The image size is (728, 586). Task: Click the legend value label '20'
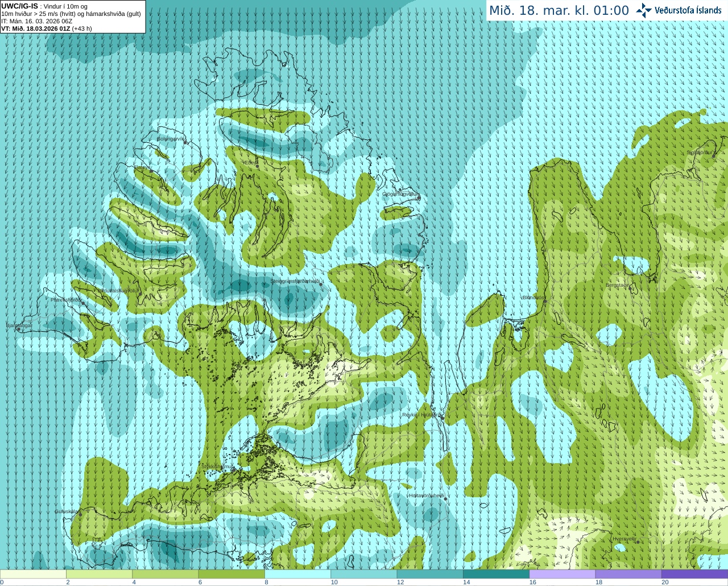click(665, 582)
